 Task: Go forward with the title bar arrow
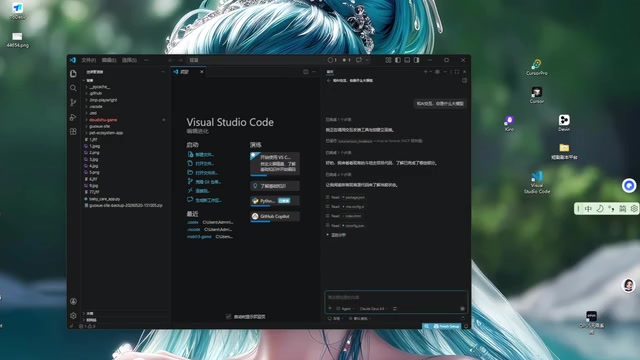[180, 60]
